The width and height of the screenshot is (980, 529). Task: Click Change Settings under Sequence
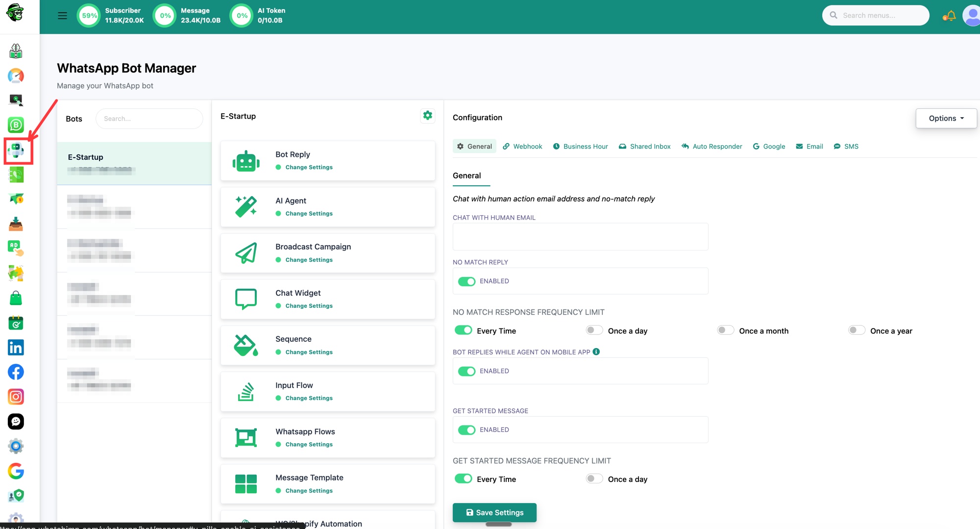(x=309, y=352)
